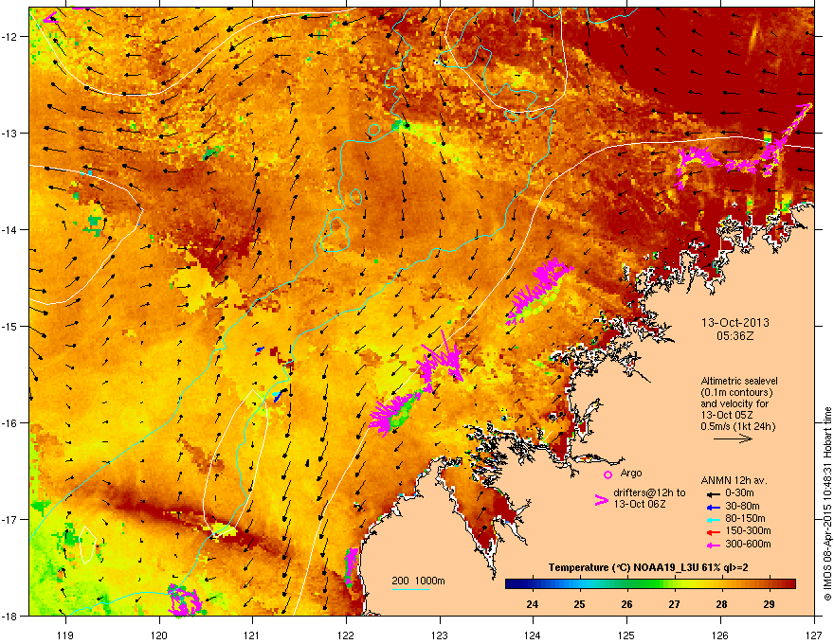Click the 200 1000m depth contour label
834x644 pixels.
coord(419,581)
